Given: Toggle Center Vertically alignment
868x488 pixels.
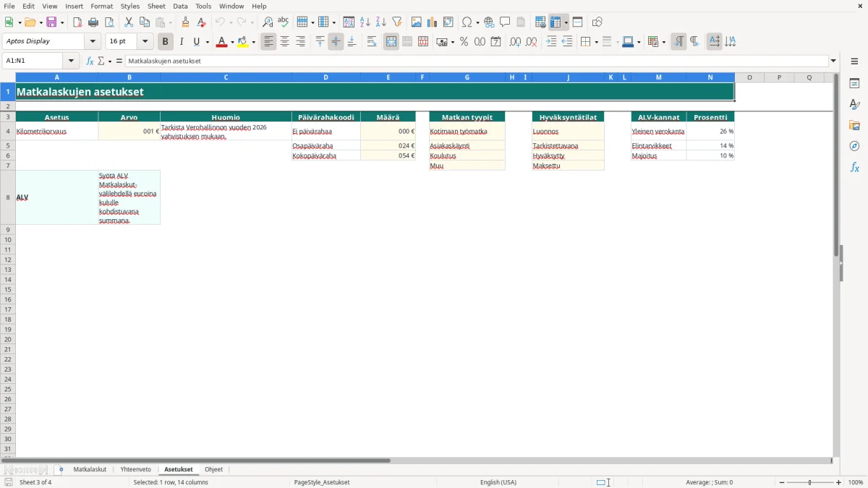Looking at the screenshot, I should 336,42.
